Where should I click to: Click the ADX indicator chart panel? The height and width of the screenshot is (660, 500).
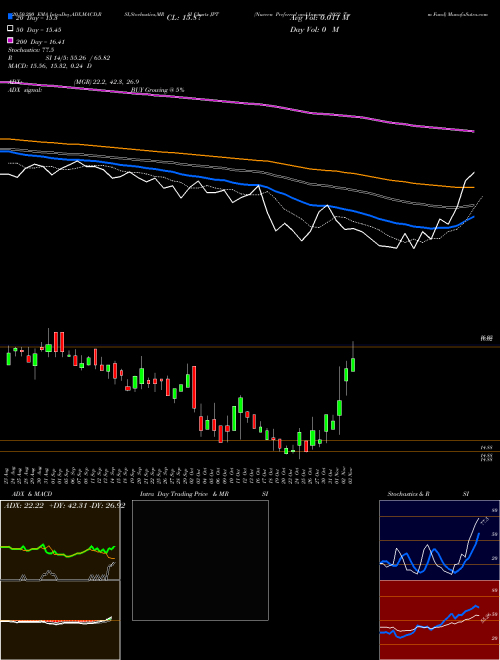60,540
